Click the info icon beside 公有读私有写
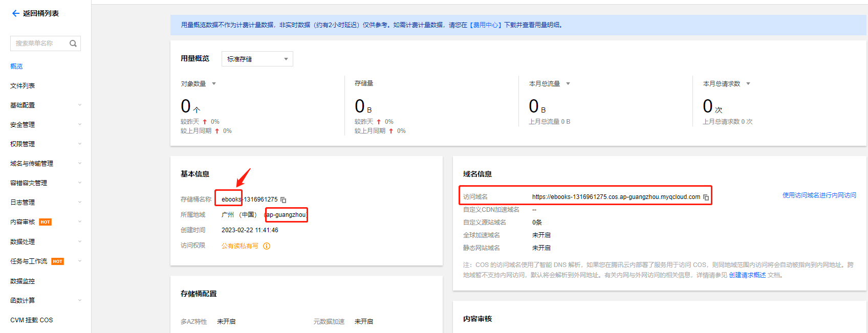This screenshot has height=333, width=868. click(x=267, y=246)
